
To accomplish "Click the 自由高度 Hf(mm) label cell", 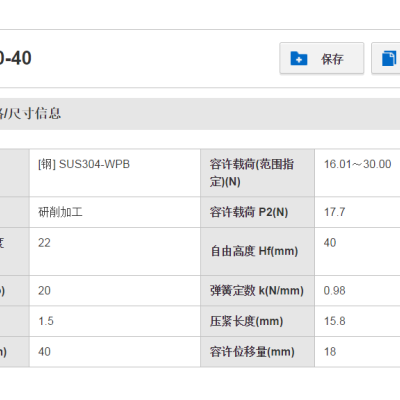I will pos(257,251).
